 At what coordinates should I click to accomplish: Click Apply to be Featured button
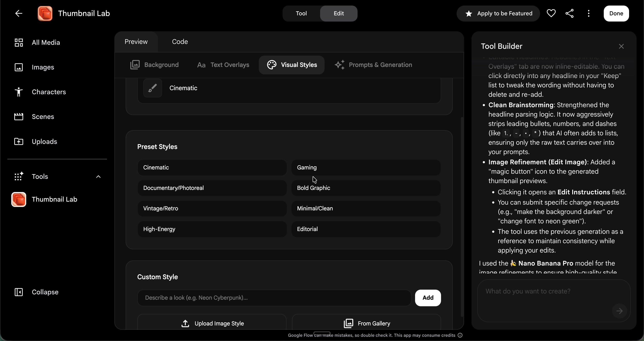498,13
